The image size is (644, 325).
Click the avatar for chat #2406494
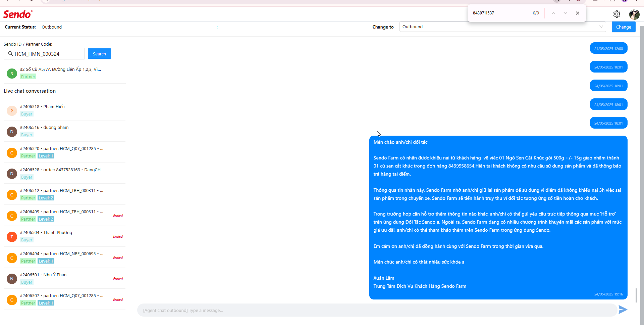tap(12, 258)
